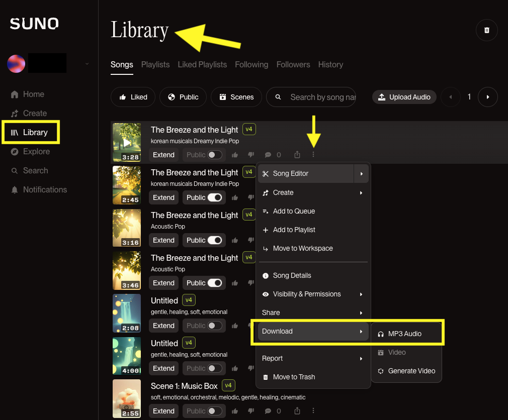Screen dimensions: 508x420
Task: Expand the Share submenu
Action: (313, 312)
